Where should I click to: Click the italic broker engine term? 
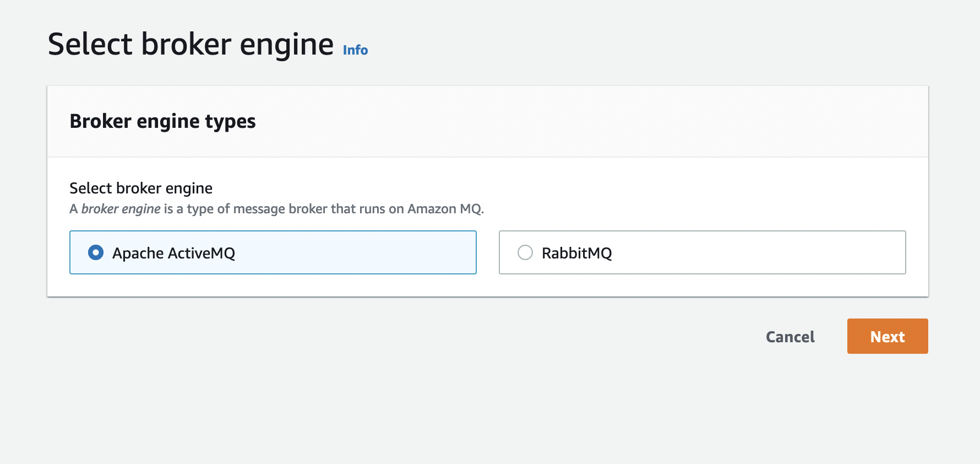121,209
